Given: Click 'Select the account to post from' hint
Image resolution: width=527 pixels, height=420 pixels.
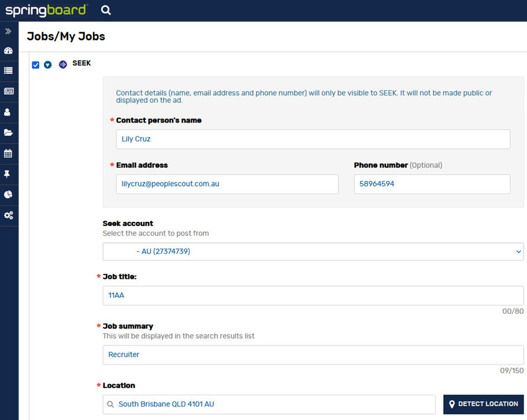Looking at the screenshot, I should [x=155, y=233].
